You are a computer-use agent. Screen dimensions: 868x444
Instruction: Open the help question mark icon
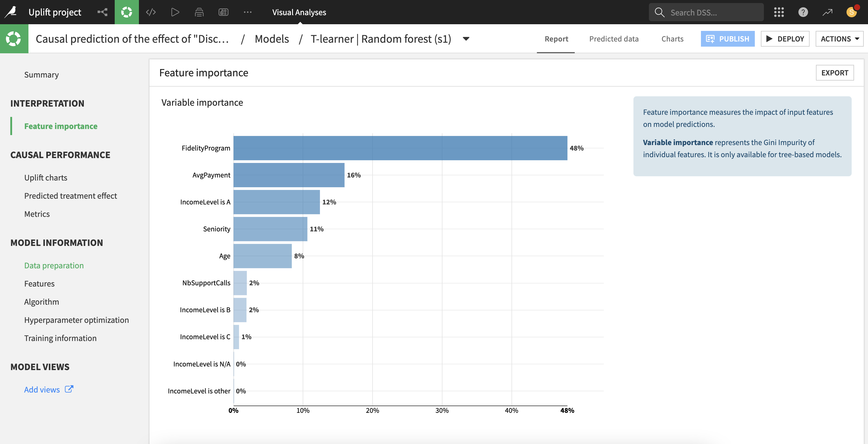803,12
